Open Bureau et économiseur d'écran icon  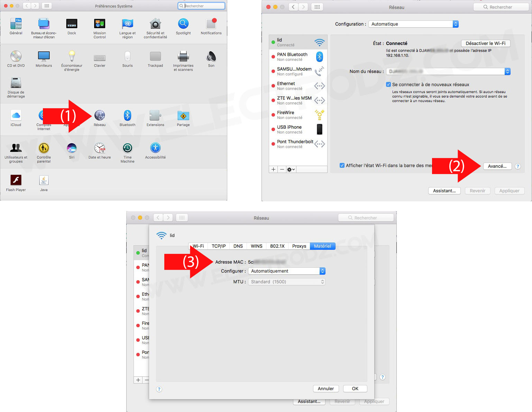(44, 24)
